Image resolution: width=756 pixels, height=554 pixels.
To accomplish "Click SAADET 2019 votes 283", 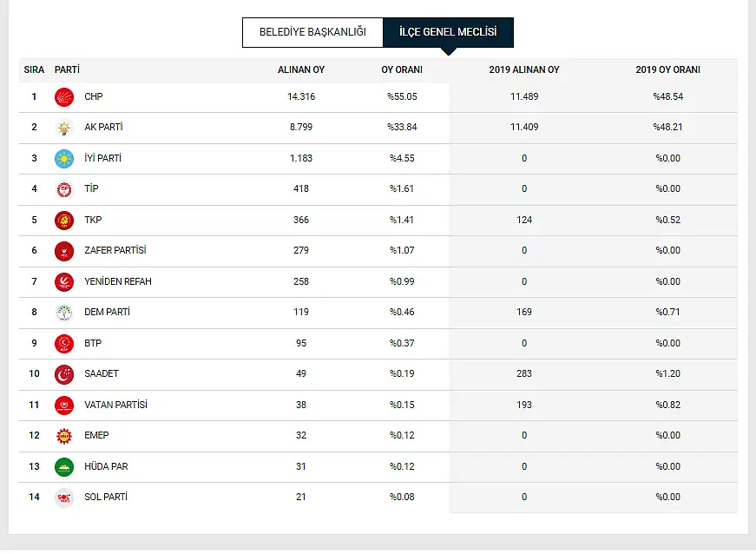I will click(x=524, y=373).
